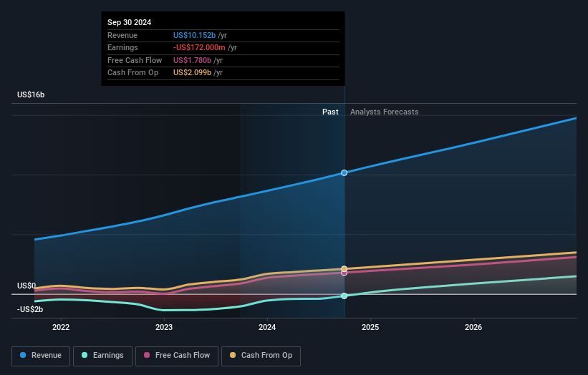This screenshot has height=375, width=588.
Task: Click the US$1.780b free cash flow value
Action: 193,60
